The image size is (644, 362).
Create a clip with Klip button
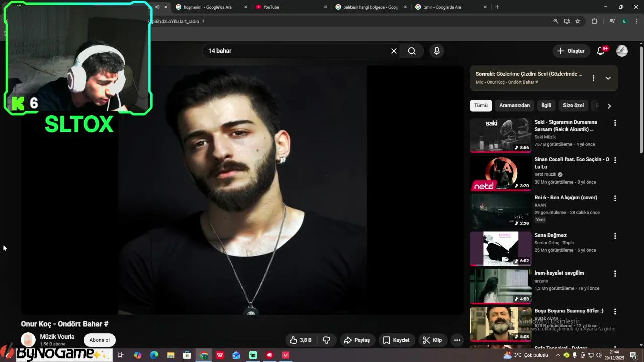(432, 340)
